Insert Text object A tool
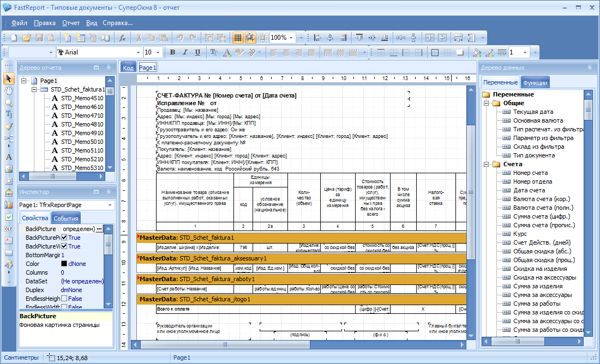Screen dimensions: 600x364 [9, 157]
